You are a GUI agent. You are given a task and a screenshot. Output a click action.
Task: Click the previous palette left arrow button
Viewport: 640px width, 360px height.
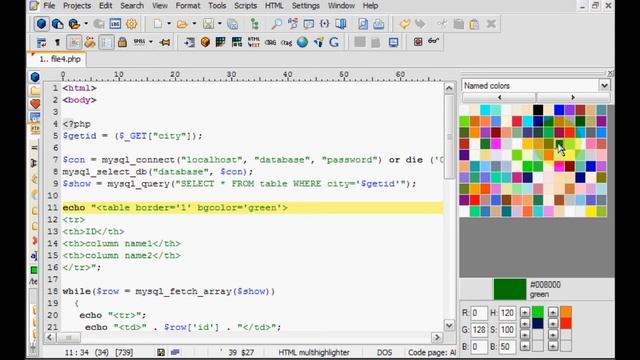point(499,98)
